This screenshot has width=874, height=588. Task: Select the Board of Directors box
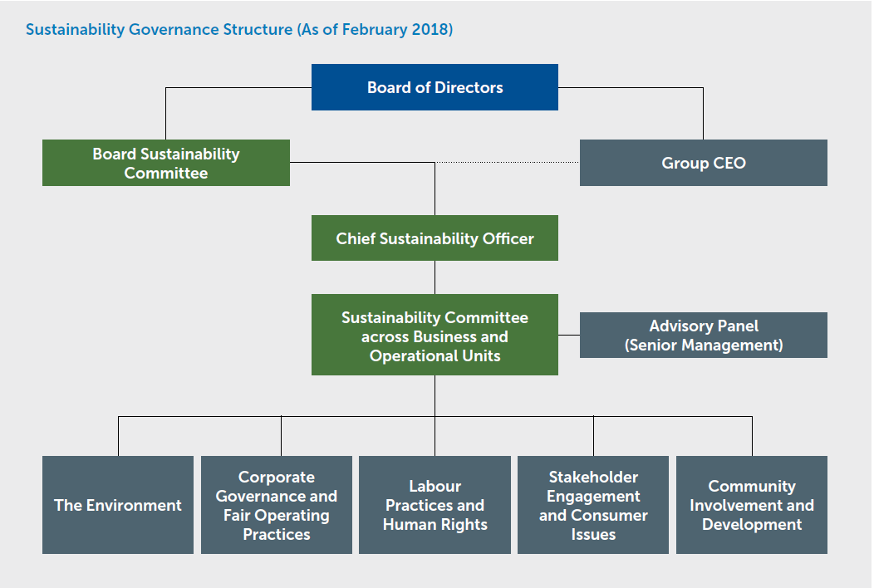(x=435, y=87)
